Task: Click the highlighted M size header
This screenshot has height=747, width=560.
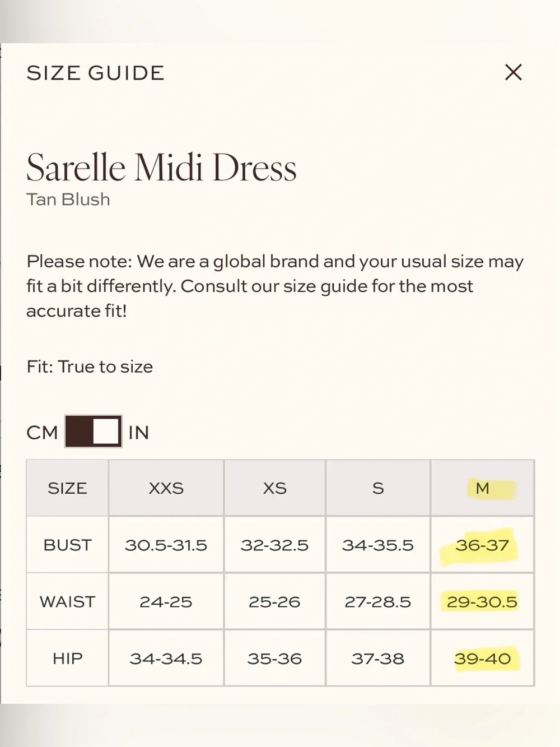Action: (482, 488)
